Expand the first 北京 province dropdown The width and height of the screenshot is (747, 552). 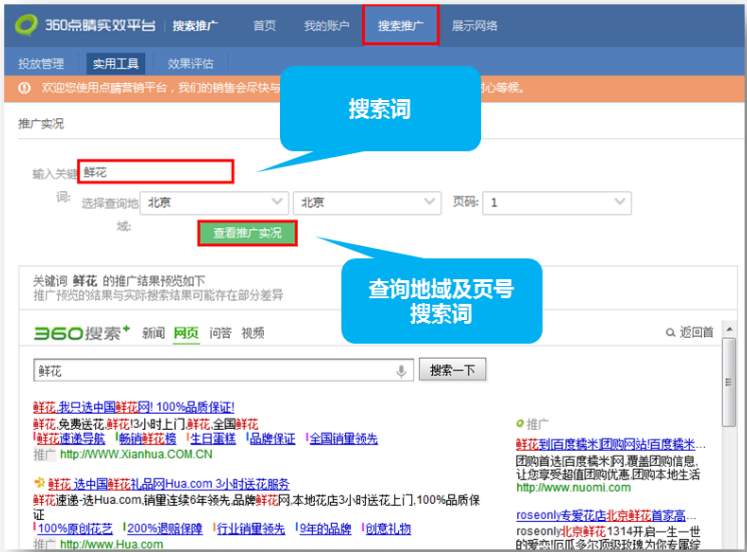point(214,203)
